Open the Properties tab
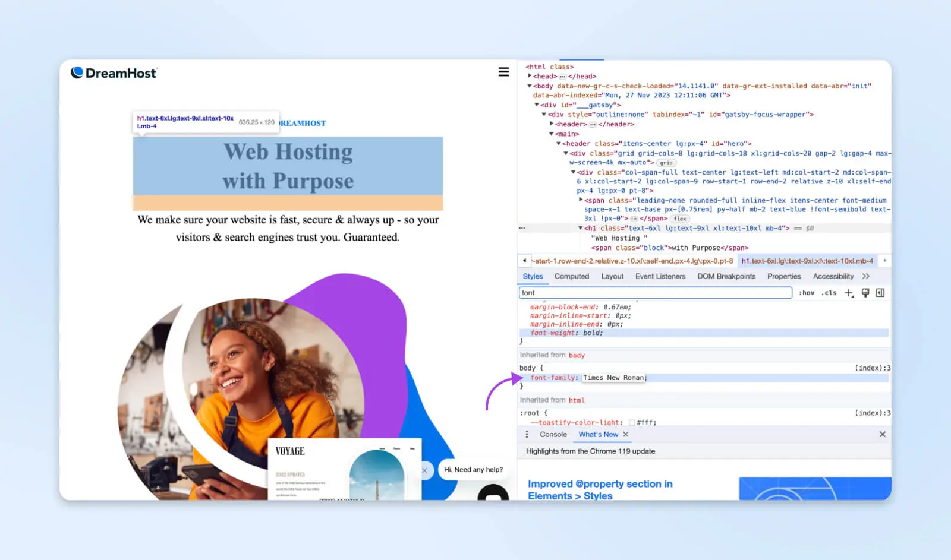The width and height of the screenshot is (951, 560). (x=784, y=276)
